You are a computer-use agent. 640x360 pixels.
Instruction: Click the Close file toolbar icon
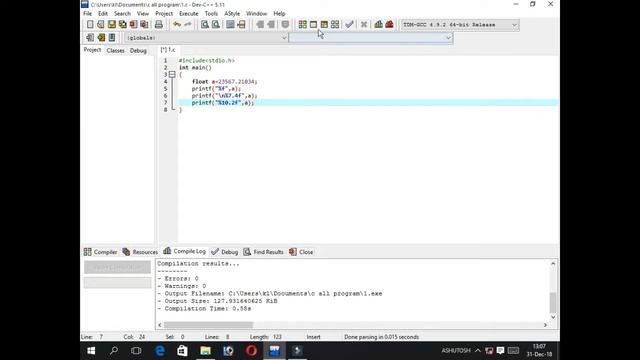[x=133, y=24]
